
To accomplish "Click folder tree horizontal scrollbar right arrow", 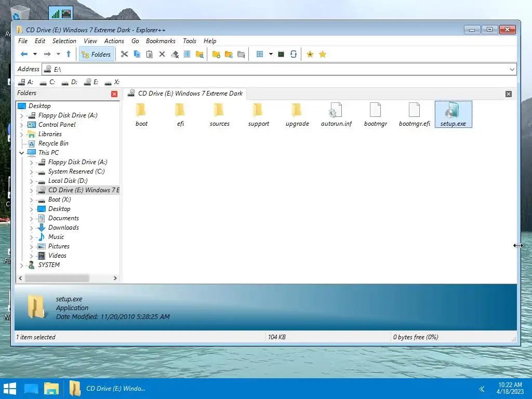I will (115, 278).
